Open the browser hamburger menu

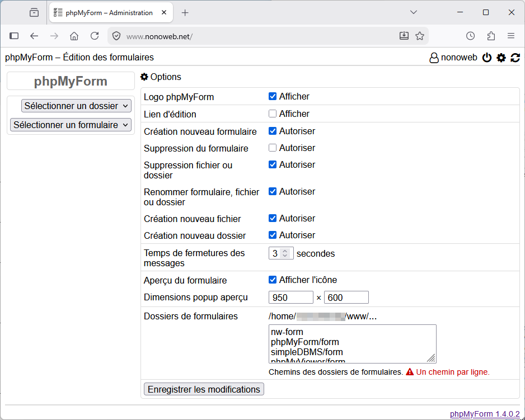pos(511,36)
